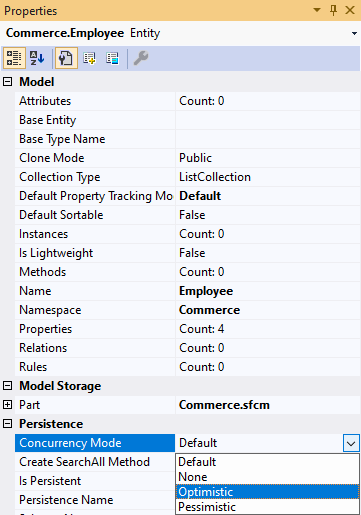Pin the Properties panel with pushpin icon
The height and width of the screenshot is (515, 361).
[x=333, y=10]
